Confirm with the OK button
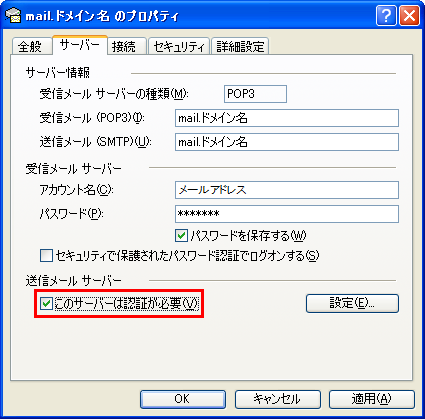 pyautogui.click(x=183, y=399)
